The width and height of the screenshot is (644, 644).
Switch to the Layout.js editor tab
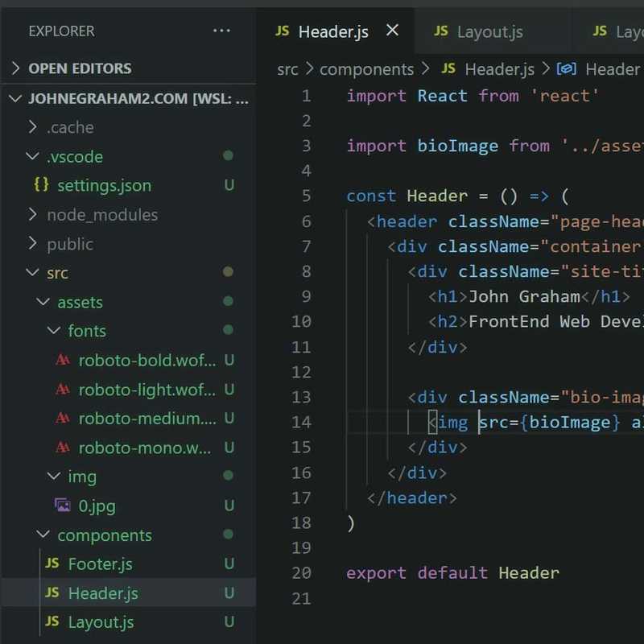492,31
